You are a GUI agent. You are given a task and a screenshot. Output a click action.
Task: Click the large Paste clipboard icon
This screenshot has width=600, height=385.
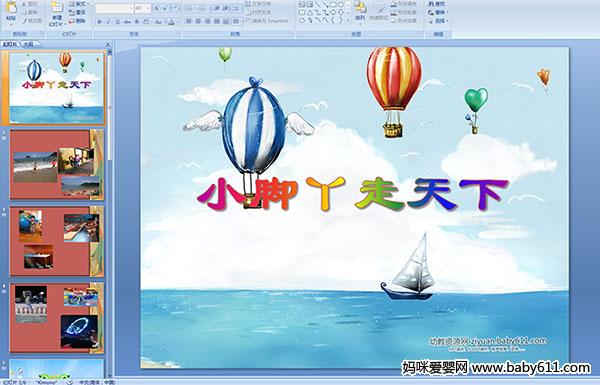pos(11,7)
